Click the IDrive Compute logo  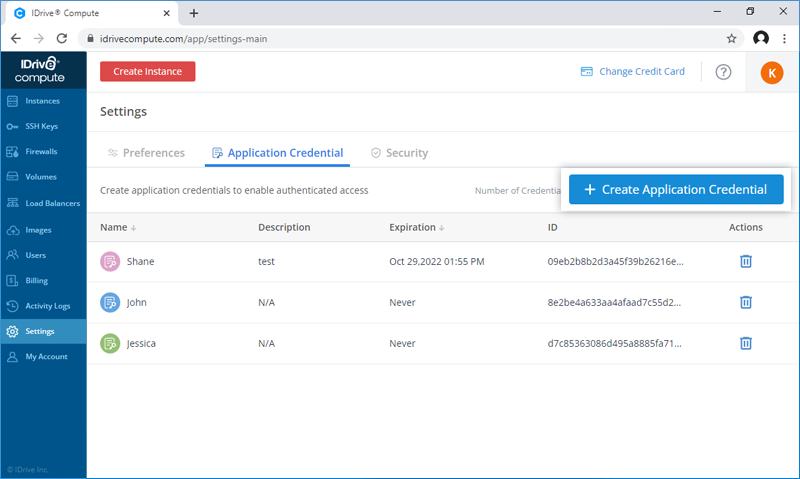click(x=40, y=70)
